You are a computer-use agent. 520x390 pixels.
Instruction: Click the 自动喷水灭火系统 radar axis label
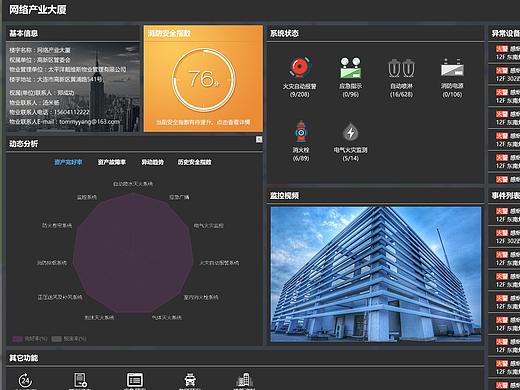coord(133,184)
